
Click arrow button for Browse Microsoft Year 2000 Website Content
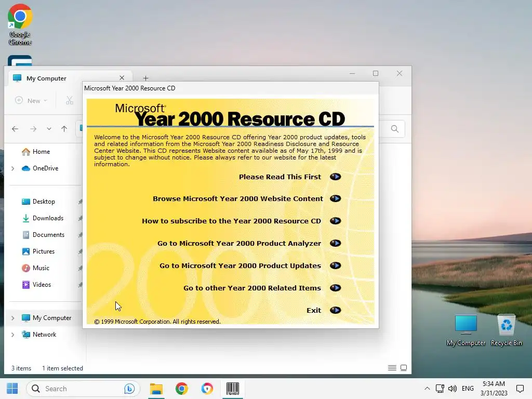click(x=335, y=198)
